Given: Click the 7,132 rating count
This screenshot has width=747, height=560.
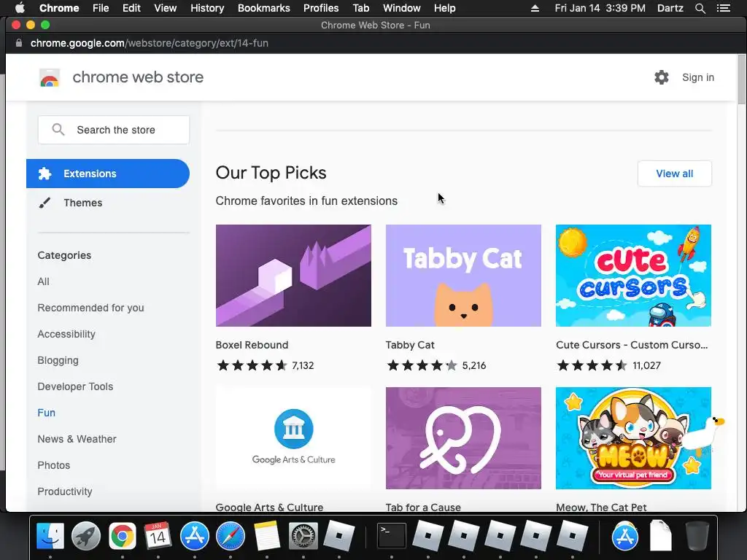Looking at the screenshot, I should coord(303,365).
